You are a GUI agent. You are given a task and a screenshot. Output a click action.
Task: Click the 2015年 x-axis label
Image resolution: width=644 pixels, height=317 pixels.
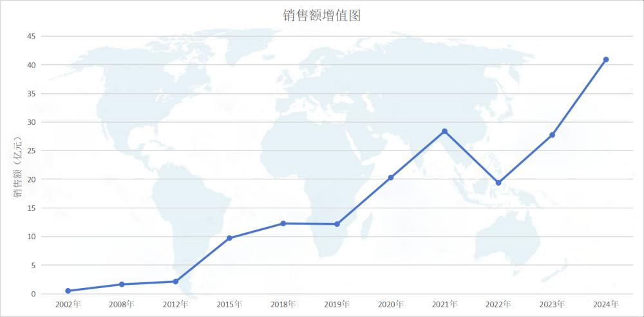pyautogui.click(x=229, y=304)
